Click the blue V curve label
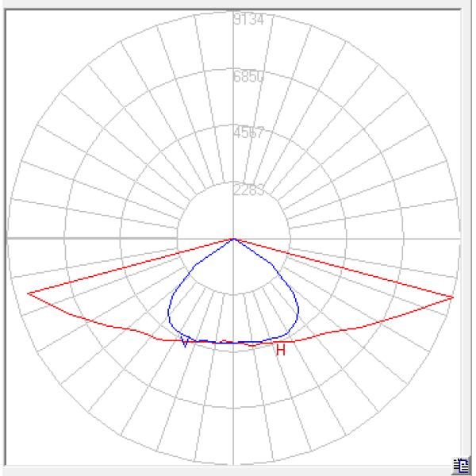Image resolution: width=476 pixels, height=476 pixels. (185, 342)
